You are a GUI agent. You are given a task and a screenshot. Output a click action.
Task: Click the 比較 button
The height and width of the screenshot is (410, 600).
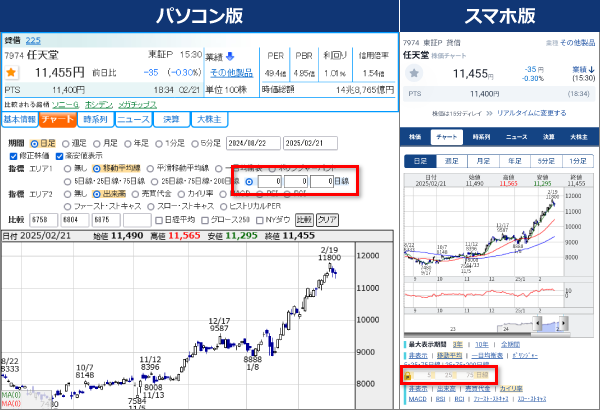click(304, 220)
